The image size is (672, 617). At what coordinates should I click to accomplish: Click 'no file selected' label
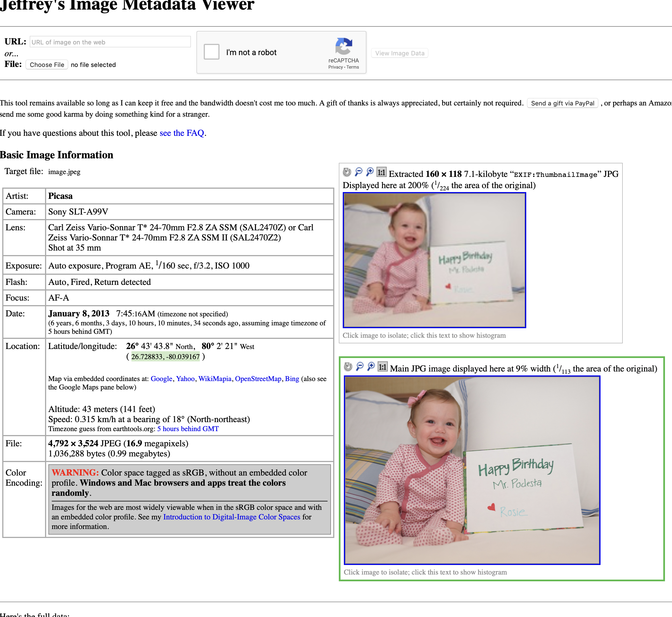point(93,65)
